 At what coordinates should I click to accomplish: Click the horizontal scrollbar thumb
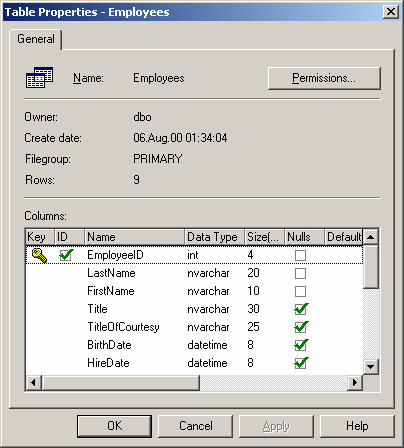click(x=121, y=382)
